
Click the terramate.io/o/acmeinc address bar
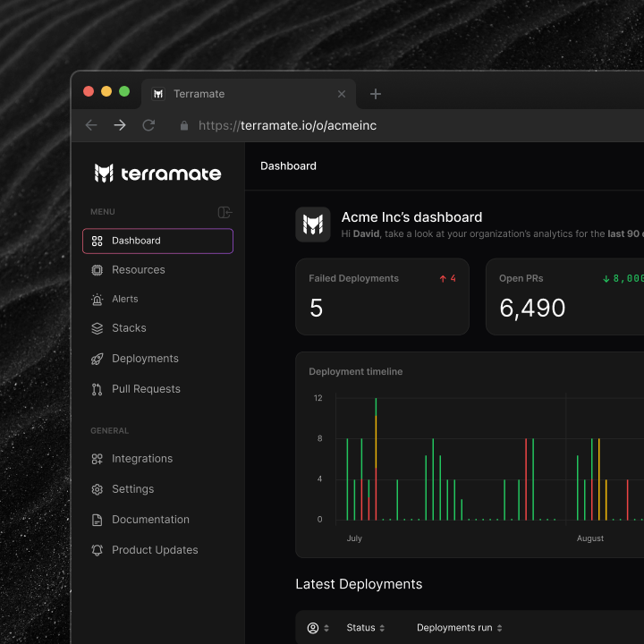287,126
